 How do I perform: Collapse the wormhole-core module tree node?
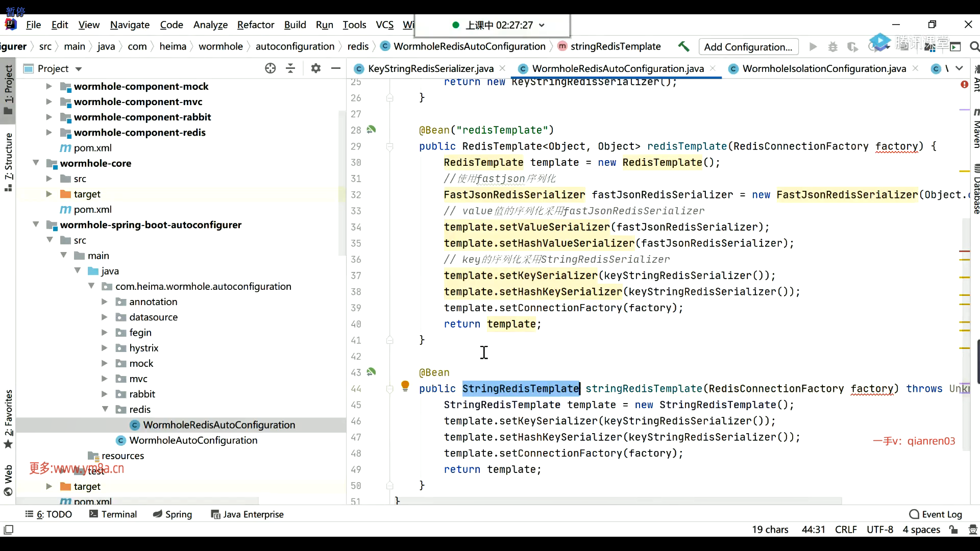pyautogui.click(x=36, y=163)
